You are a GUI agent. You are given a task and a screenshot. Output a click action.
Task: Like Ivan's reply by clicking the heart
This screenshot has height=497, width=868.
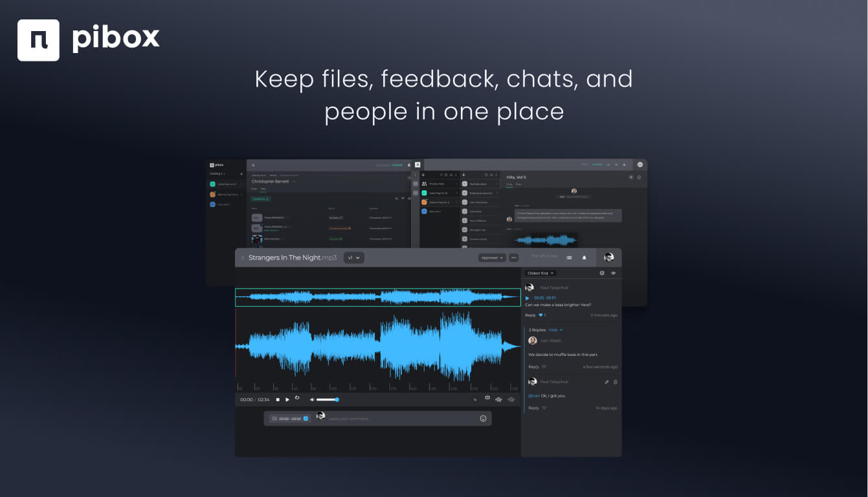point(544,367)
